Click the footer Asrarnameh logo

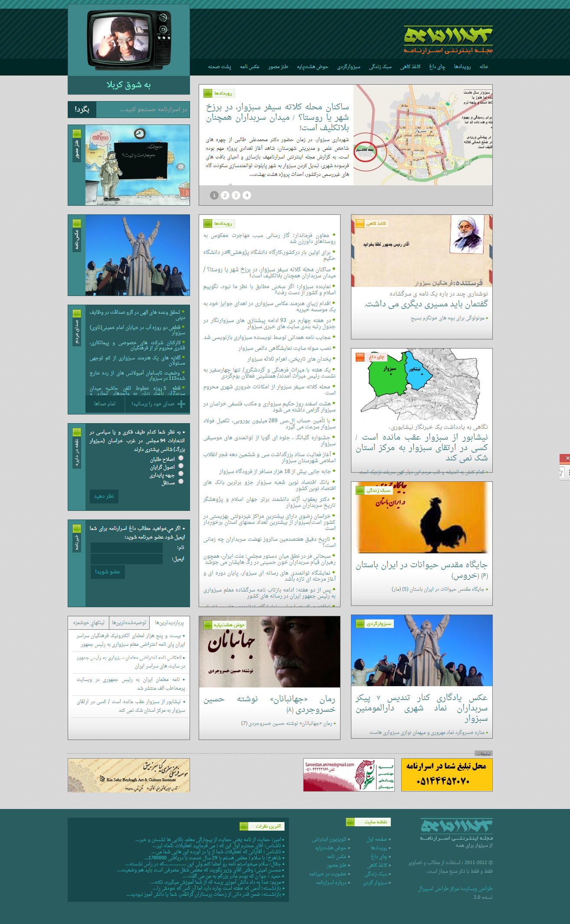(x=456, y=829)
